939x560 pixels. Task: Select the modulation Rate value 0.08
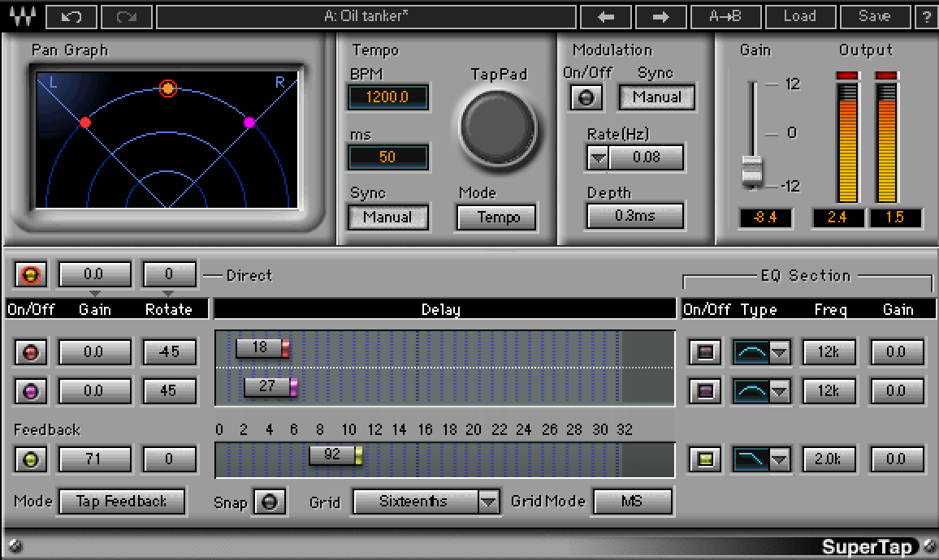[x=646, y=157]
